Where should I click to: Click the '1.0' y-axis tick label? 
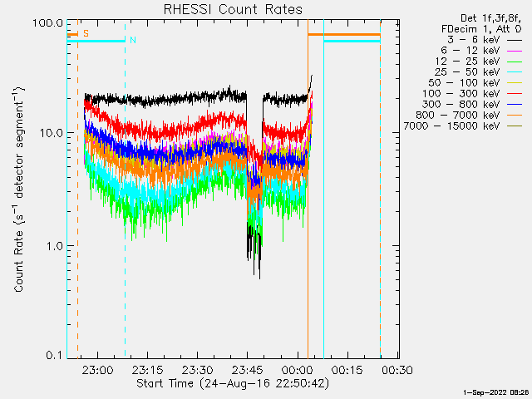[54, 246]
